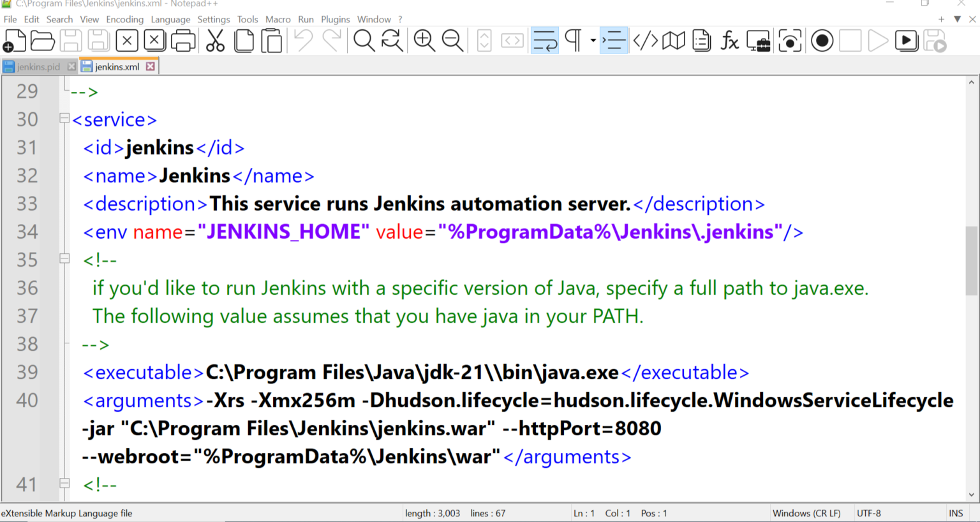
Task: Toggle word wrap off
Action: tap(544, 40)
